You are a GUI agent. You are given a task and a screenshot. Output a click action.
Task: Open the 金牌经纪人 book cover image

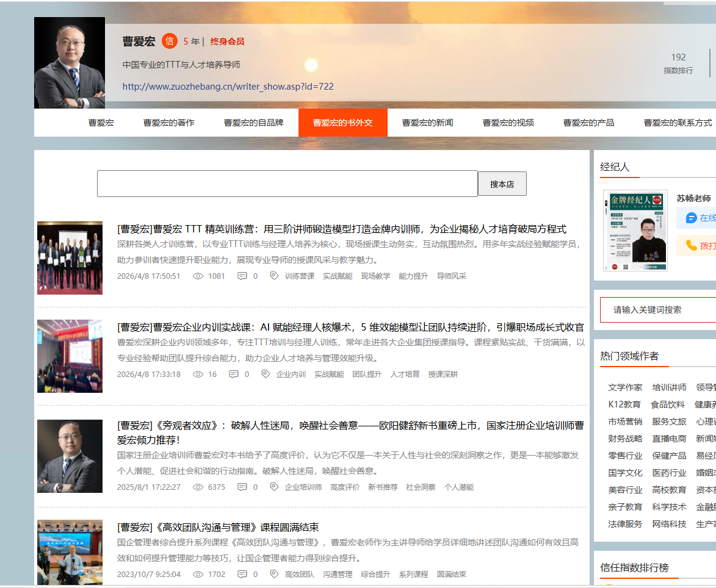(635, 230)
